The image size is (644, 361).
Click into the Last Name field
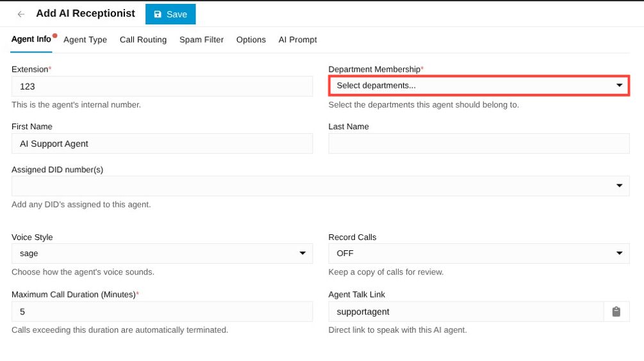point(479,143)
